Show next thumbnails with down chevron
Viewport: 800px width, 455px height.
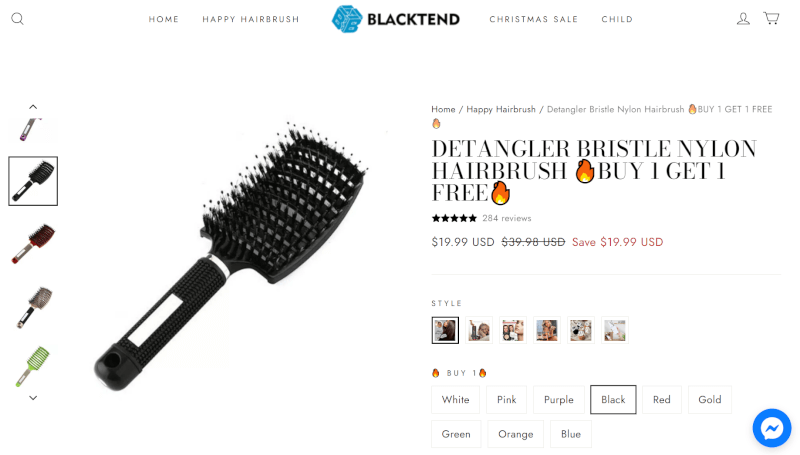(33, 398)
